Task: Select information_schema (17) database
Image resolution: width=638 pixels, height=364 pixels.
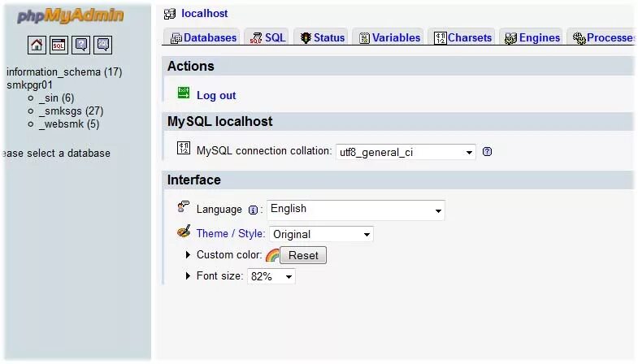Action: (64, 72)
